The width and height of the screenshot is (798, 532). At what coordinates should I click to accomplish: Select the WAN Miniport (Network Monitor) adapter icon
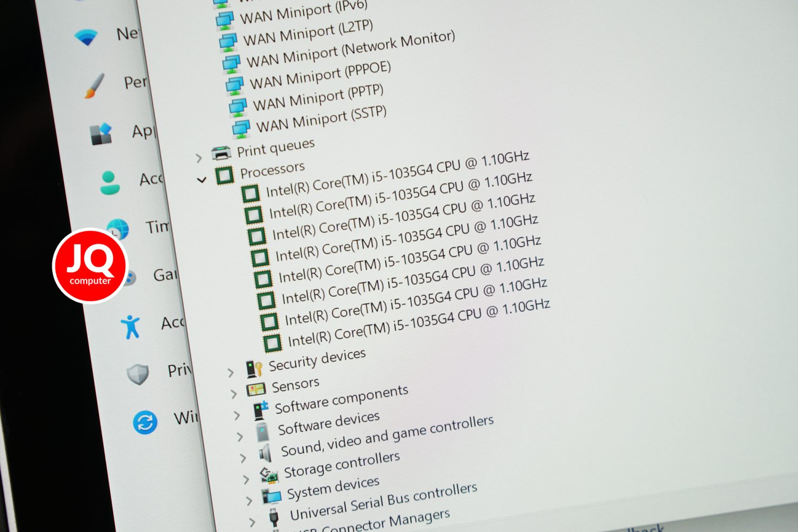pos(231,64)
